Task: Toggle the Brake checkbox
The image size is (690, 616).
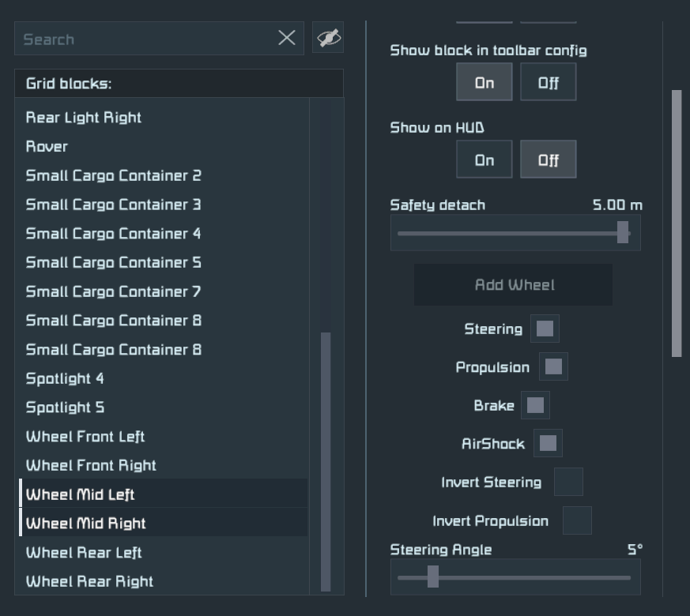Action: (x=535, y=405)
